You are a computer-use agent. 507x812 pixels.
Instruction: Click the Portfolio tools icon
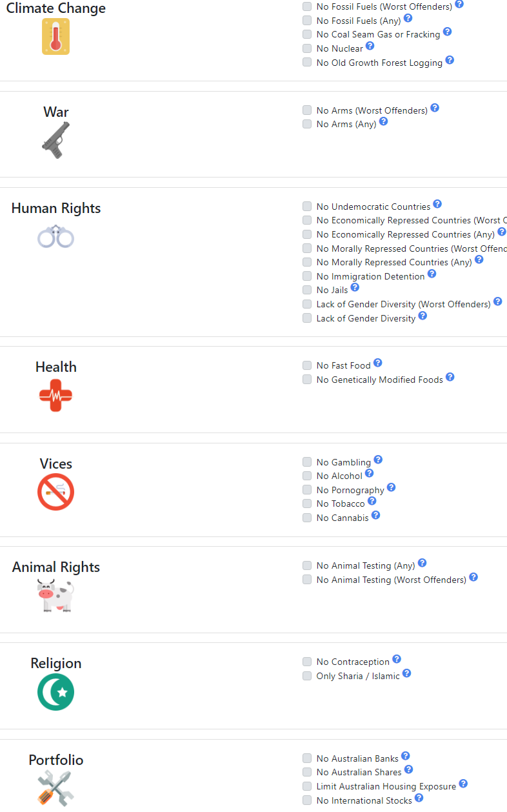(x=55, y=789)
